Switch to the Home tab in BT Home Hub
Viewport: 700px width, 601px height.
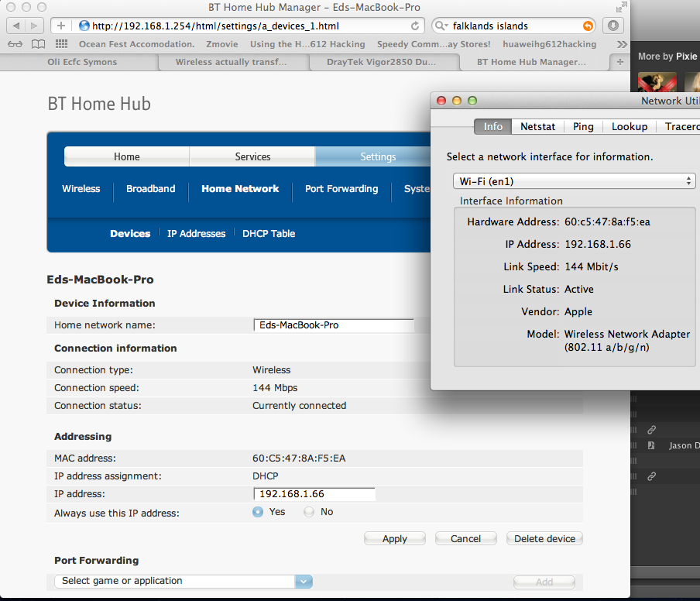click(127, 156)
